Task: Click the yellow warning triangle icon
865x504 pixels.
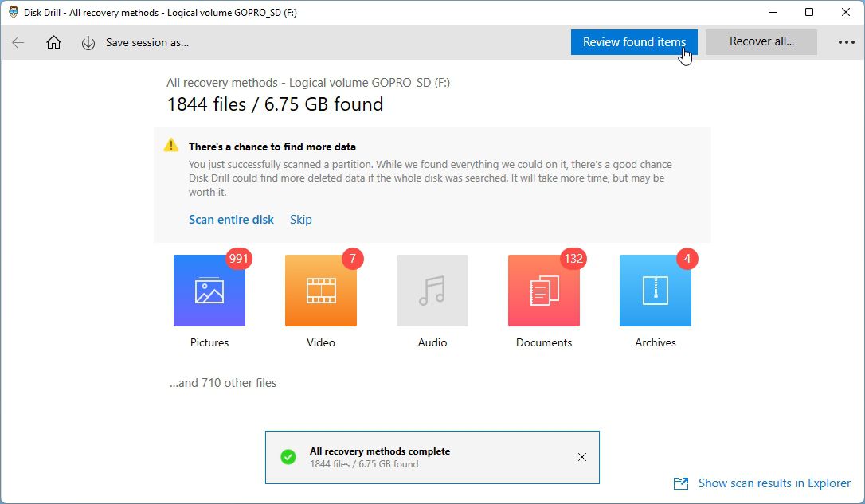Action: point(171,145)
